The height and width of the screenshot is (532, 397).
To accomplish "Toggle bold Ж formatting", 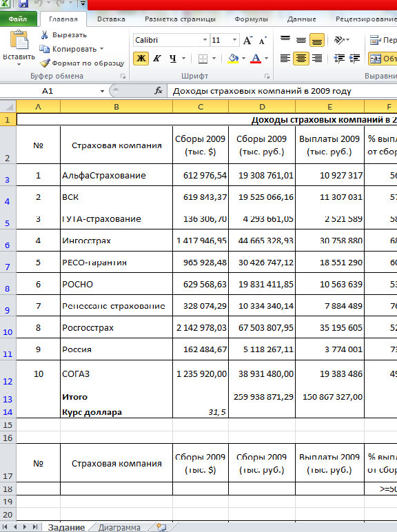I will (x=141, y=59).
